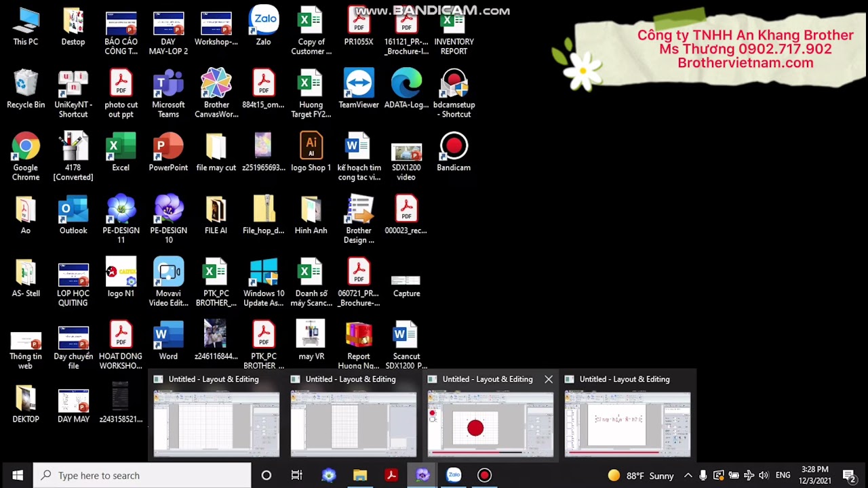Click the AS- Stell folder icon
The height and width of the screenshot is (488, 868).
point(26,278)
